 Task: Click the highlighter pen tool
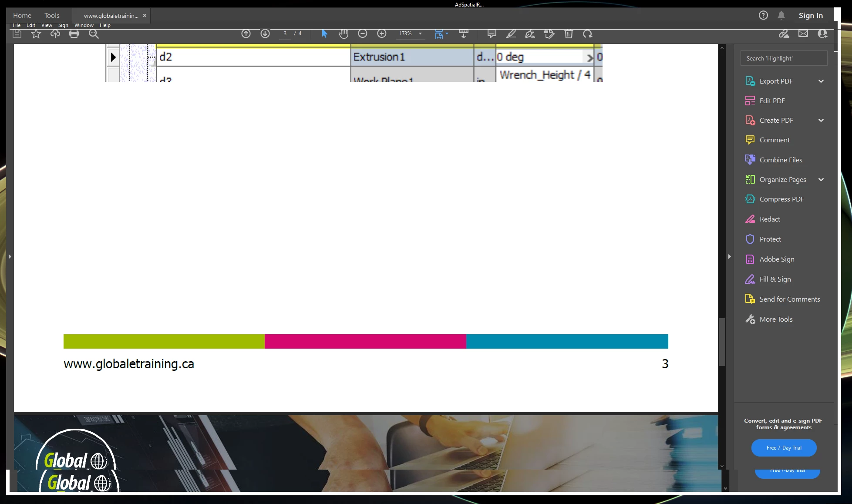click(511, 34)
